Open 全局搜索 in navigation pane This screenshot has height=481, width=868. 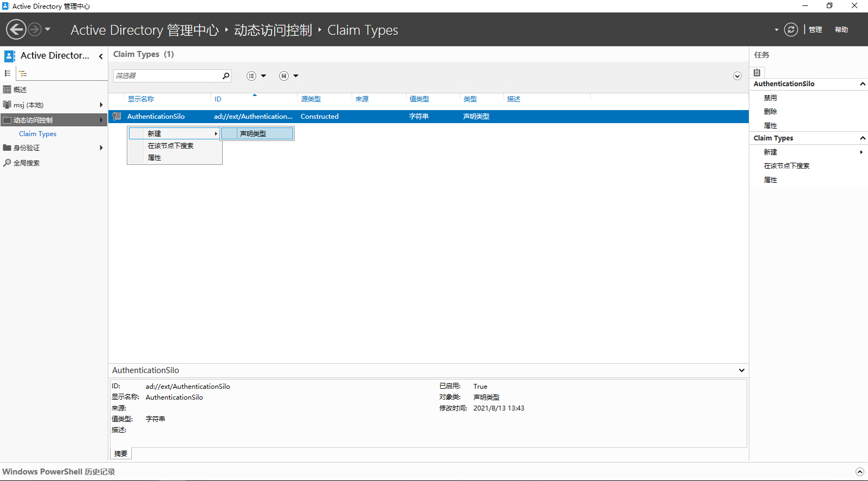coord(27,163)
